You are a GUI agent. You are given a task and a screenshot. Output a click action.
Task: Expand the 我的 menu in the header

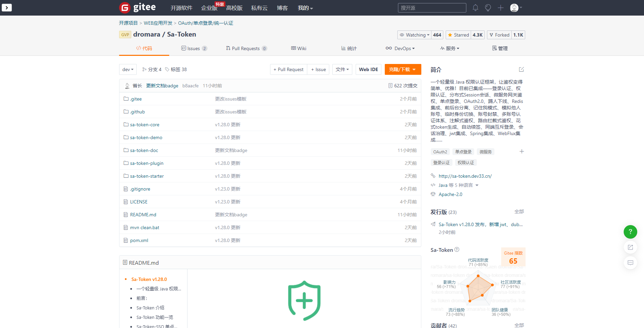click(x=305, y=8)
